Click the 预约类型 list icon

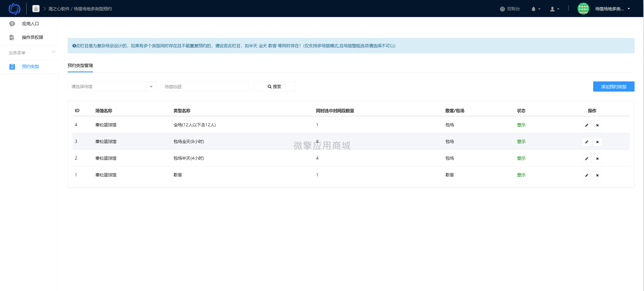[12, 67]
